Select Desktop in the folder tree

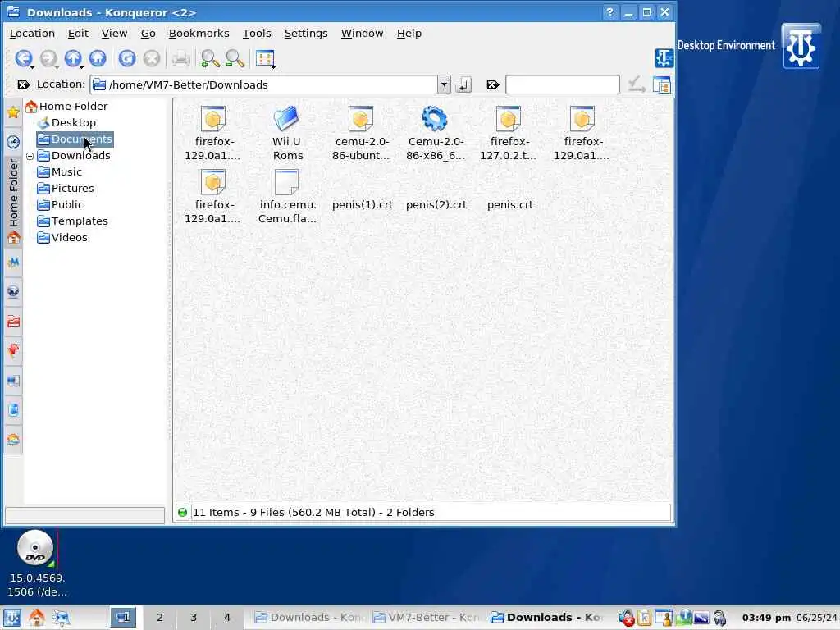[x=67, y=123]
